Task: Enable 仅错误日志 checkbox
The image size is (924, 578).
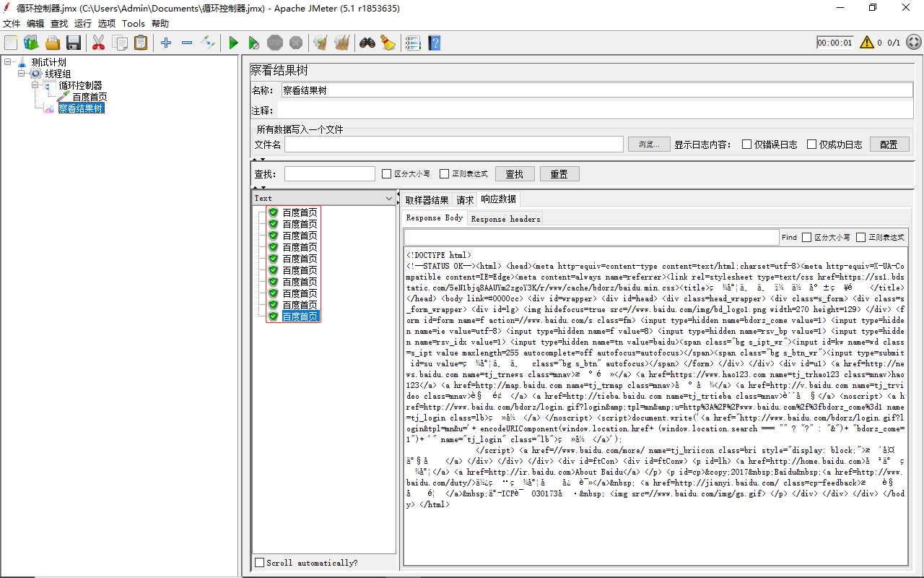Action: pos(747,144)
